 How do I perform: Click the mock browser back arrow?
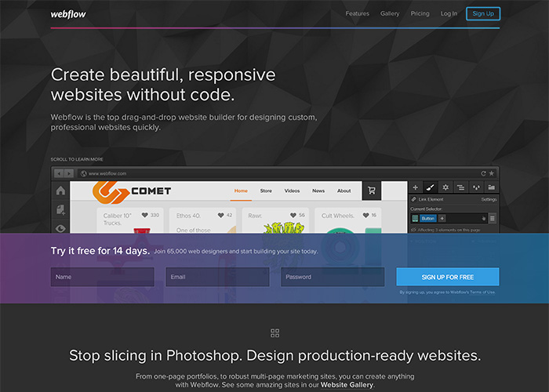(59, 173)
